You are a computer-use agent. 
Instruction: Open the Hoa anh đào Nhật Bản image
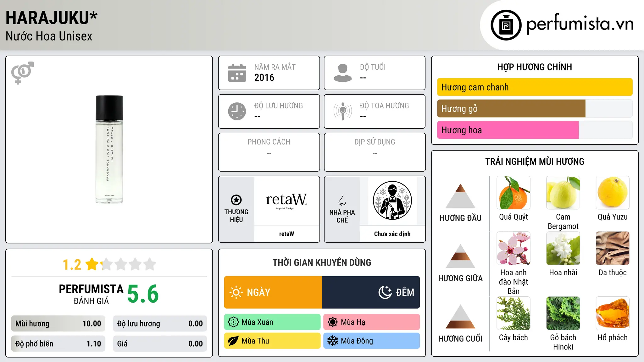click(514, 248)
